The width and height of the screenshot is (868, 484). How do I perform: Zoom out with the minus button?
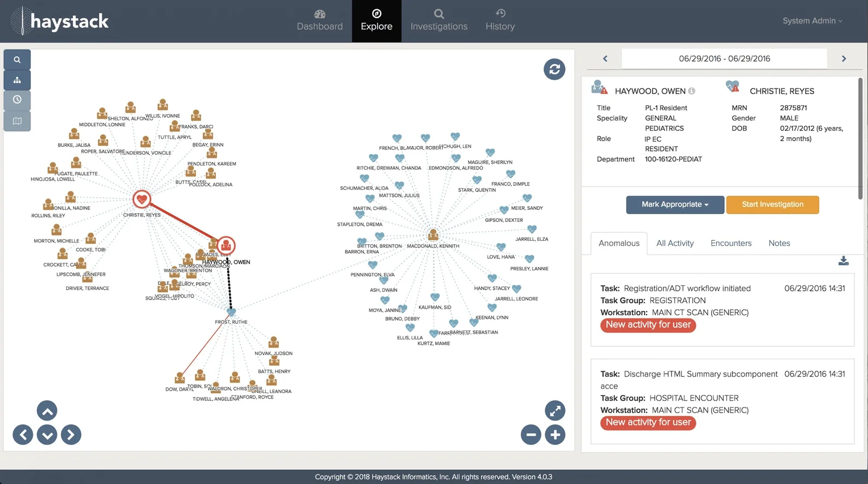pos(531,435)
